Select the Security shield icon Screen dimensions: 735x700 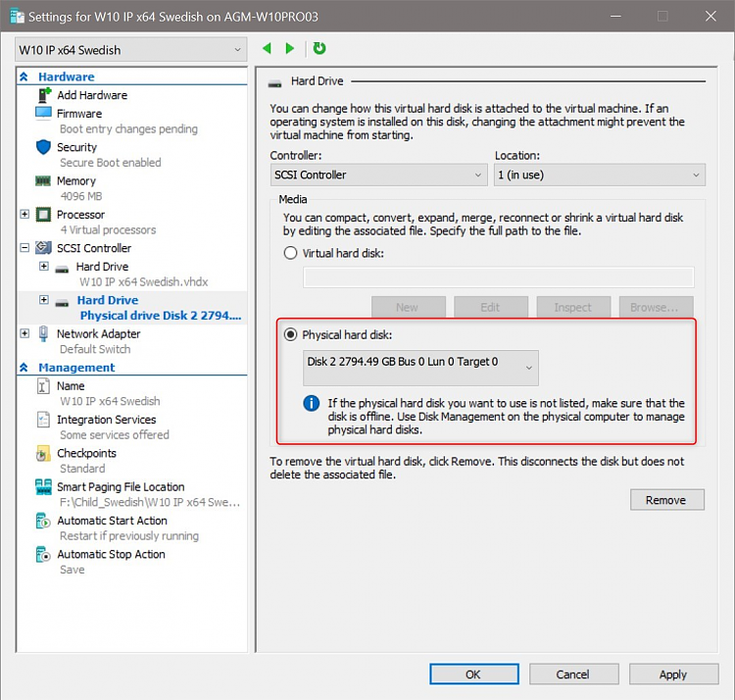click(43, 147)
